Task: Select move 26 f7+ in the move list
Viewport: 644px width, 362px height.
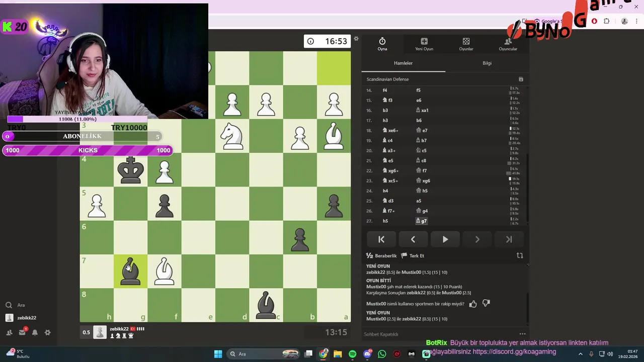Action: click(x=389, y=211)
